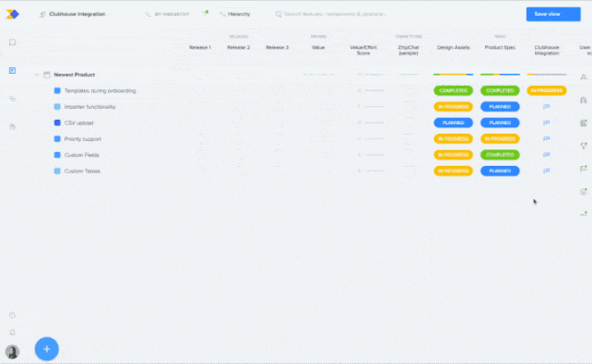
Task: Click the icon beside Clubhouse Integration view title
Action: tap(42, 14)
